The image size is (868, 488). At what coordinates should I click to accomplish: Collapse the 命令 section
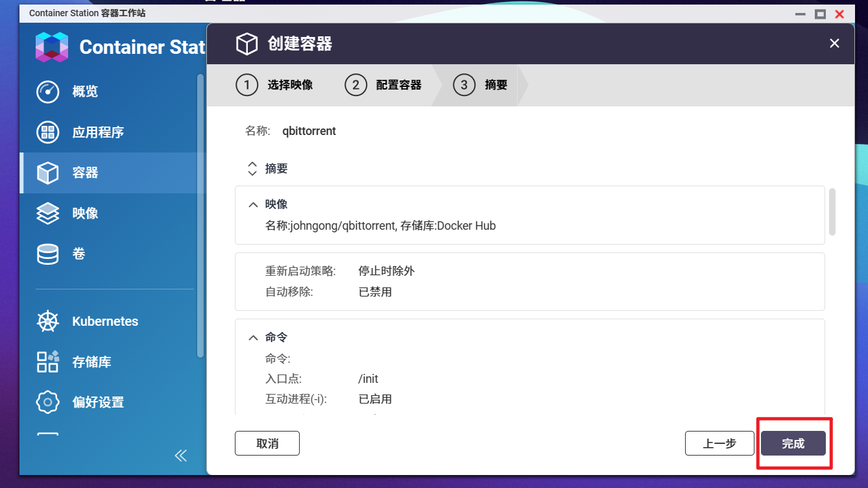point(253,338)
